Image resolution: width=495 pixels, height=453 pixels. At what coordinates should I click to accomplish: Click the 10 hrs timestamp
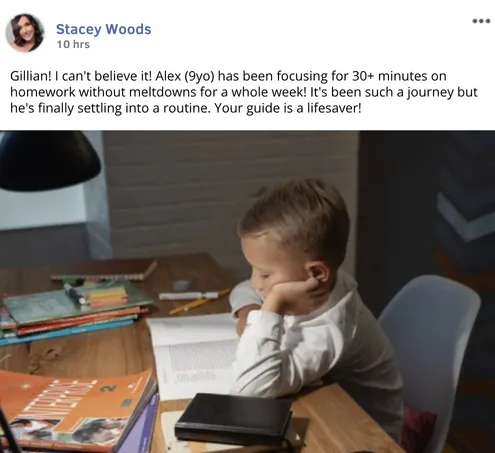tap(73, 44)
